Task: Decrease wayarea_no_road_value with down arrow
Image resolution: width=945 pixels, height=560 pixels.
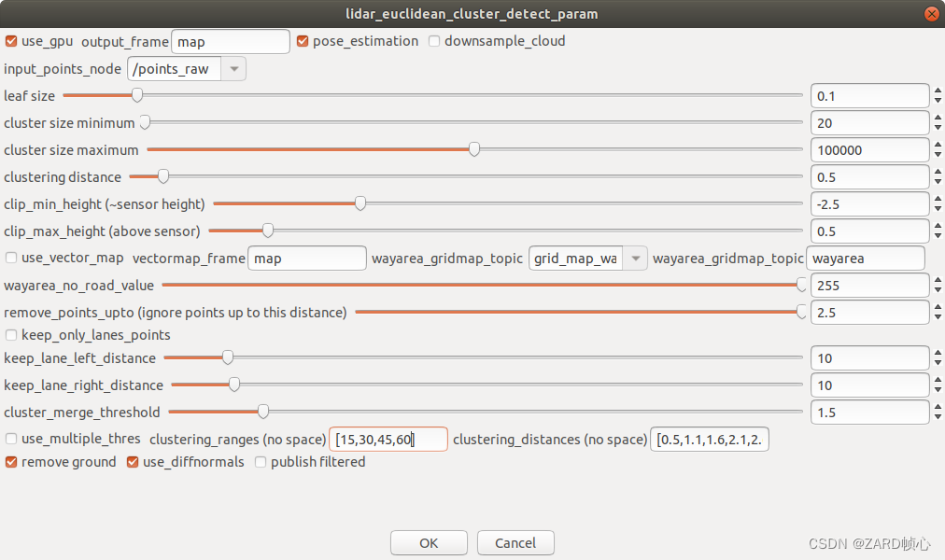Action: tap(938, 290)
